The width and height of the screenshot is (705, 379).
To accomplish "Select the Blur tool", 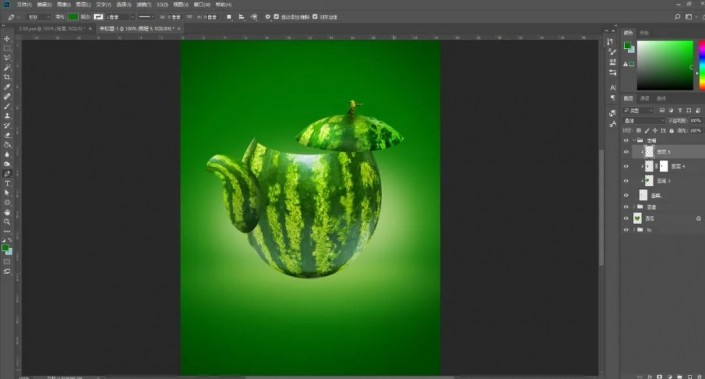I will tap(7, 154).
